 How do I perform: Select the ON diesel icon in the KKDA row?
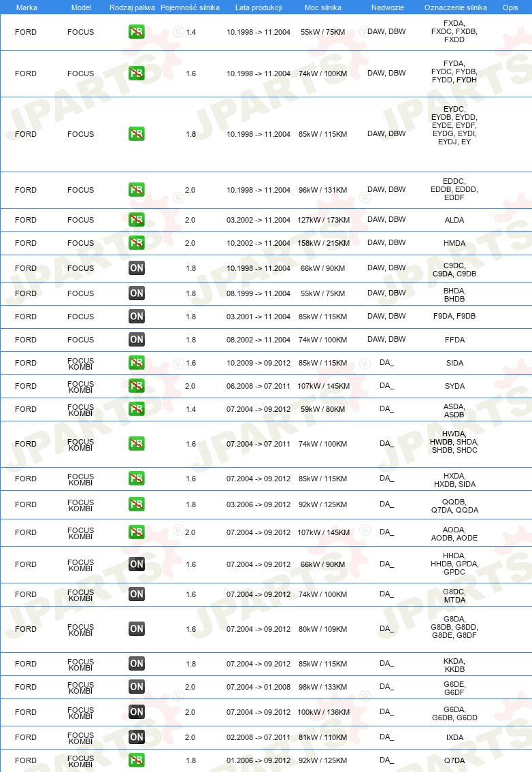[136, 664]
